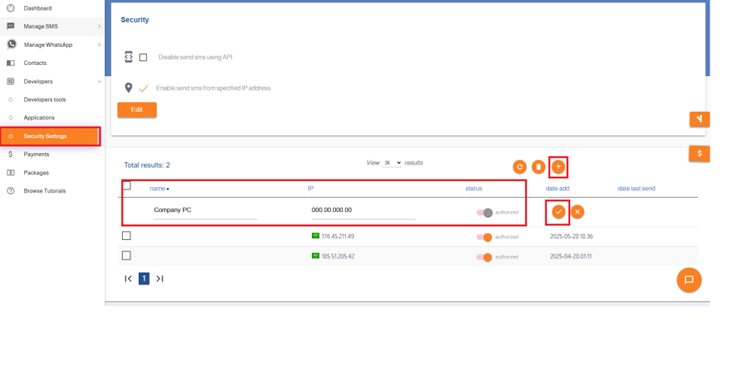Toggle authorized switch for the new row
The image size is (739, 366).
click(485, 212)
